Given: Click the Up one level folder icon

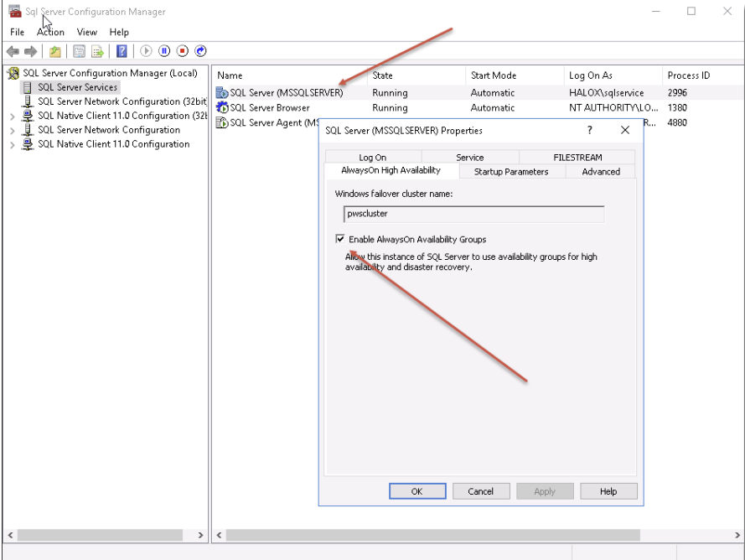Looking at the screenshot, I should click(x=55, y=51).
